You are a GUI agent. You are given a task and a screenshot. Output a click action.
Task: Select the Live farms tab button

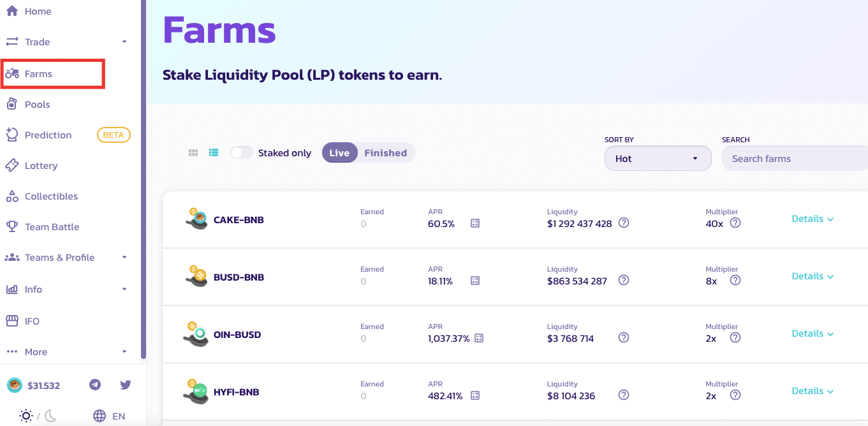(x=339, y=153)
